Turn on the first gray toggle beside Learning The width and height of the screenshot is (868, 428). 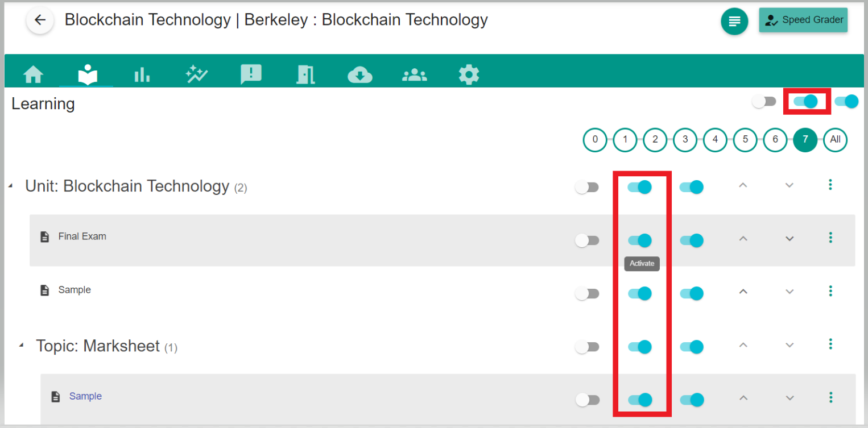click(x=763, y=102)
